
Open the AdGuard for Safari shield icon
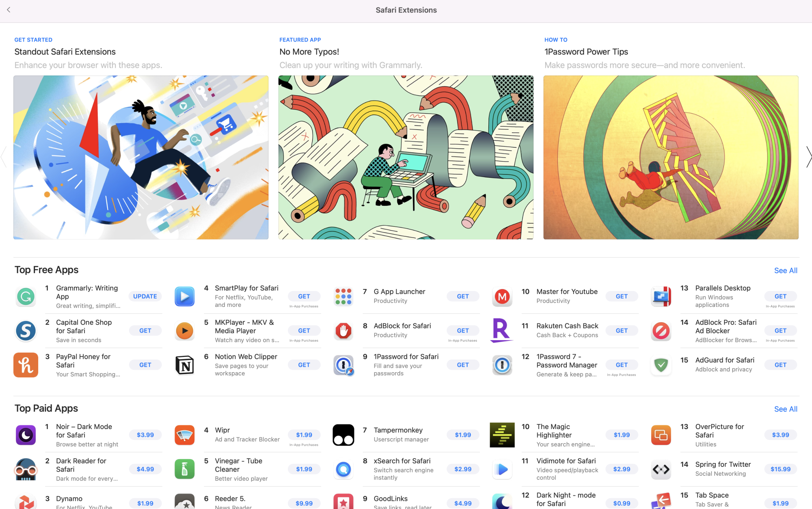point(661,365)
